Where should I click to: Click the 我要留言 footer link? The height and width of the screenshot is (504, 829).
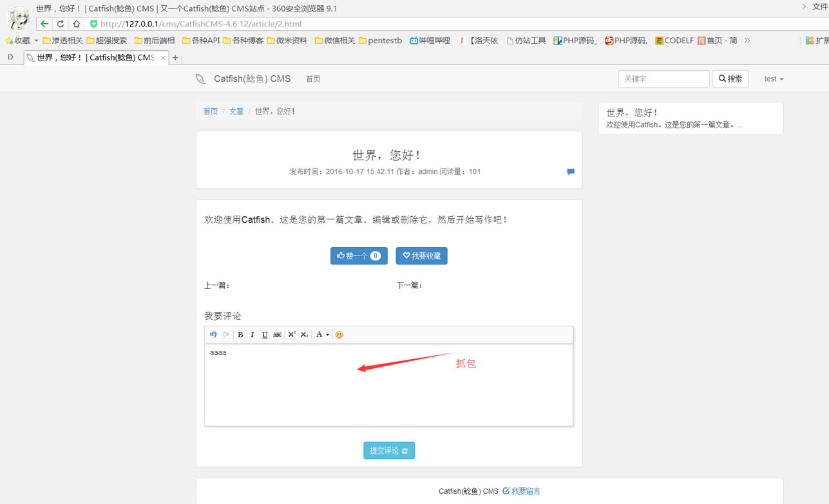(521, 491)
